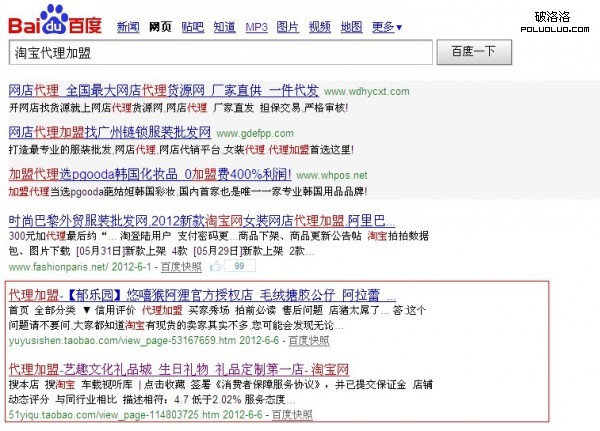
Task: Click the Baidu paw logo
Action: coord(55,19)
